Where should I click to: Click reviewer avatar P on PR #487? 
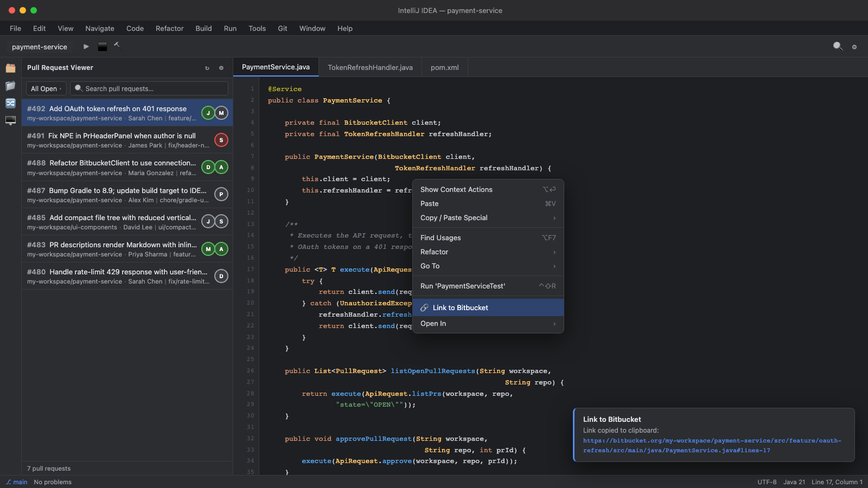coord(221,194)
